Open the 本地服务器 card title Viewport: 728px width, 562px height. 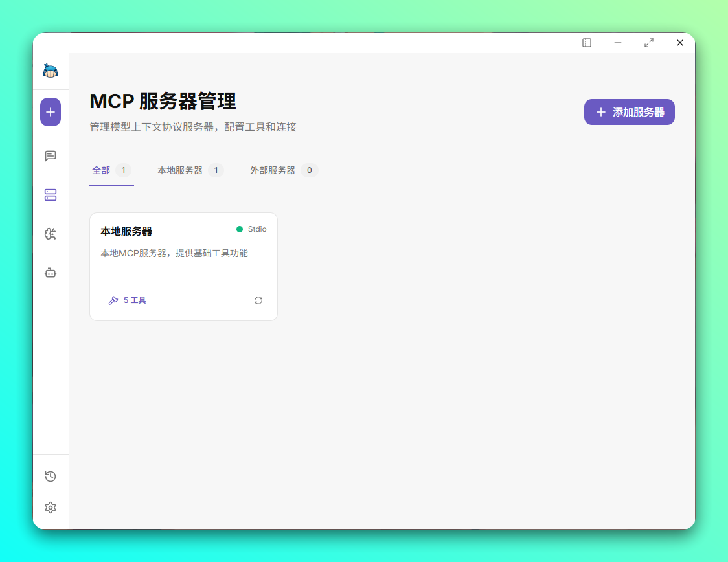pyautogui.click(x=126, y=231)
